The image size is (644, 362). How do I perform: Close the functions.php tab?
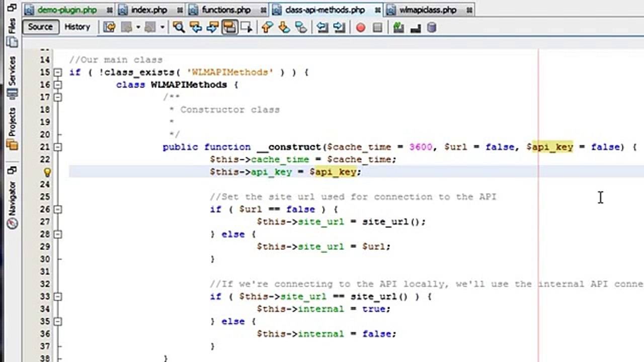[263, 10]
